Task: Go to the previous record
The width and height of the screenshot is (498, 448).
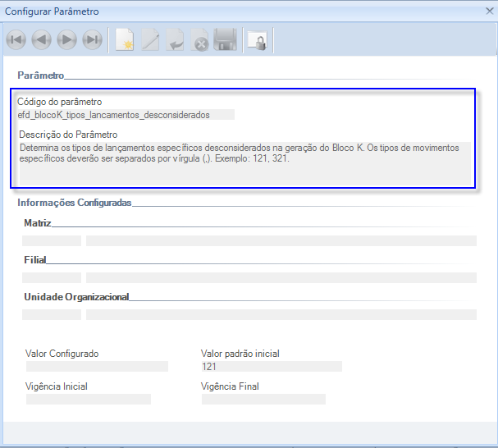Action: tap(41, 39)
